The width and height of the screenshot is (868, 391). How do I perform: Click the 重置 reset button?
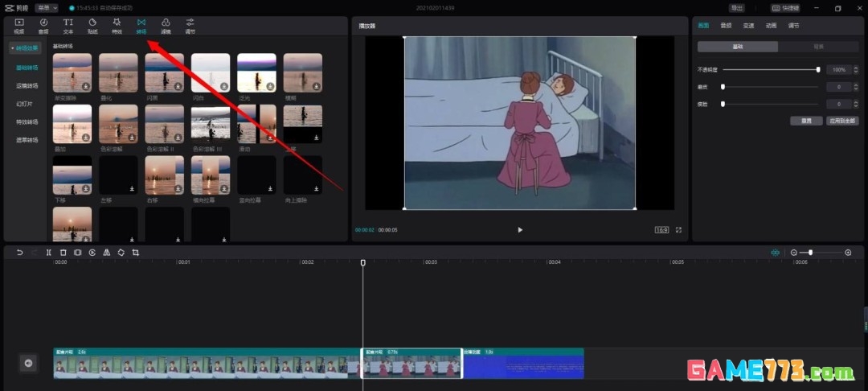pyautogui.click(x=807, y=121)
